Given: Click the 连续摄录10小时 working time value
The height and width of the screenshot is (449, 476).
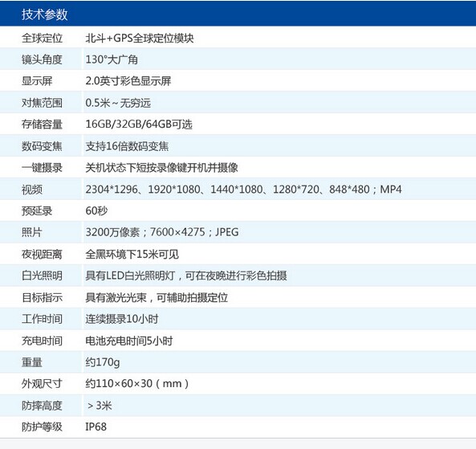Looking at the screenshot, I should point(122,319).
